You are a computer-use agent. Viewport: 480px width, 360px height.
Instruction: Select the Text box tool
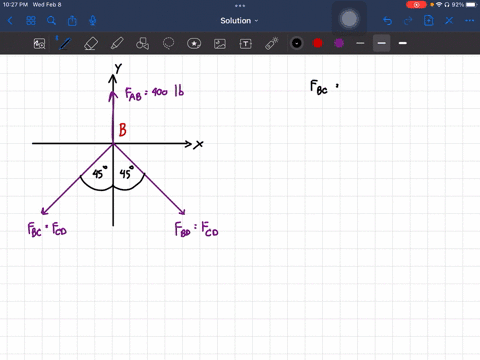[x=246, y=44]
